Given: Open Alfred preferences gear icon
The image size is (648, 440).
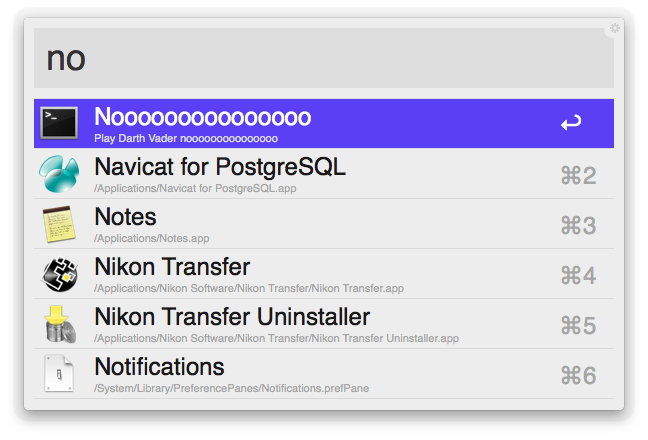Looking at the screenshot, I should tap(615, 28).
